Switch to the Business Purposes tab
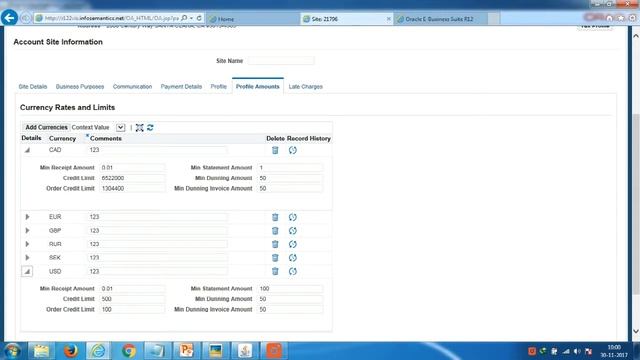The width and height of the screenshot is (640, 360). click(80, 87)
